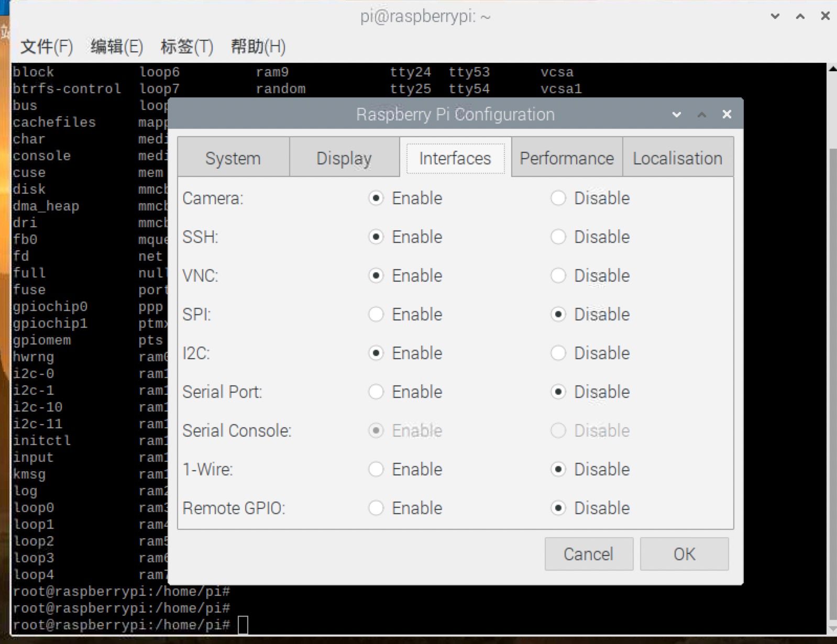Cancel the Raspberry Pi Configuration dialog

point(588,554)
